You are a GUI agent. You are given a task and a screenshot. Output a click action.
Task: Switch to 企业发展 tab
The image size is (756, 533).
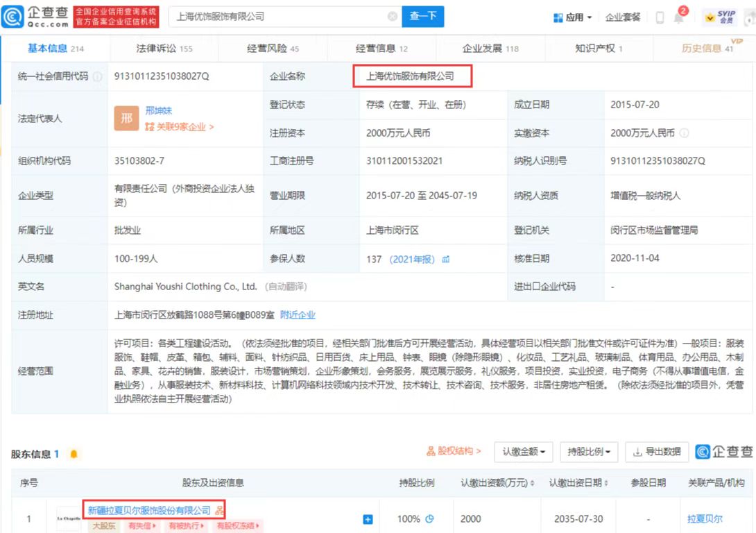click(490, 49)
